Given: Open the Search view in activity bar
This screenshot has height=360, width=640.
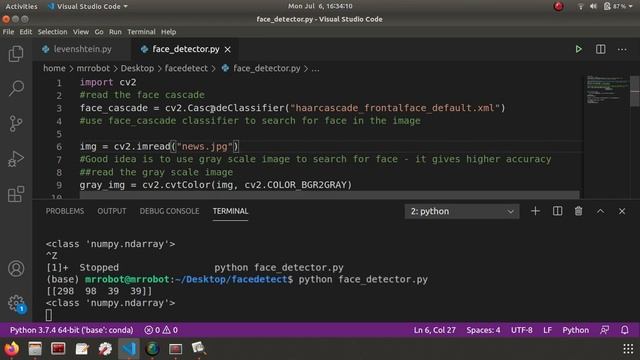Looking at the screenshot, I should (16, 88).
